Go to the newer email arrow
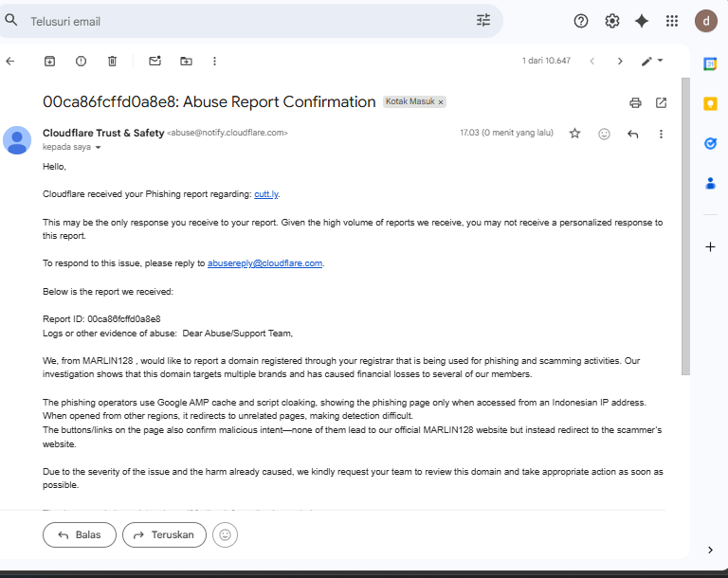Screen dimensions: 728x578 pos(591,61)
